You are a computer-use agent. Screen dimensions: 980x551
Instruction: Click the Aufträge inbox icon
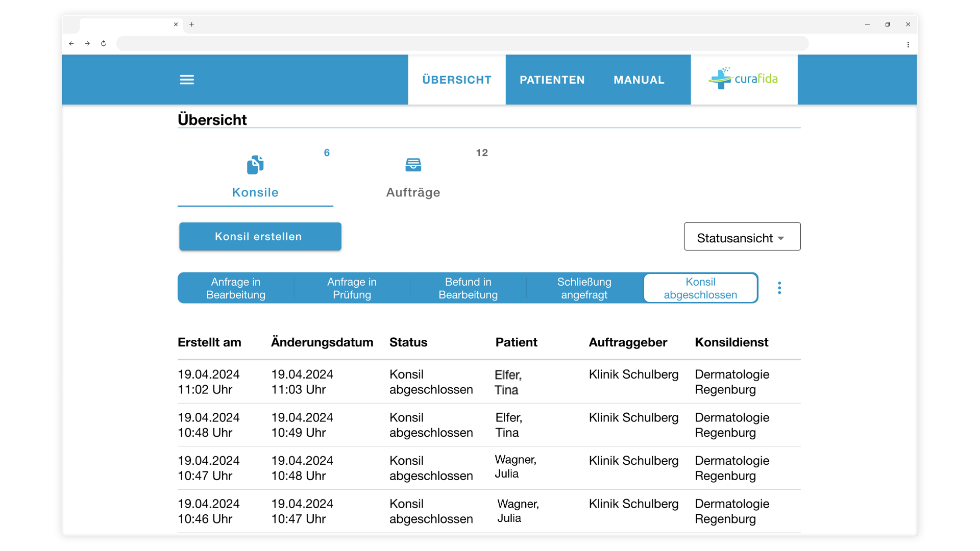(413, 164)
